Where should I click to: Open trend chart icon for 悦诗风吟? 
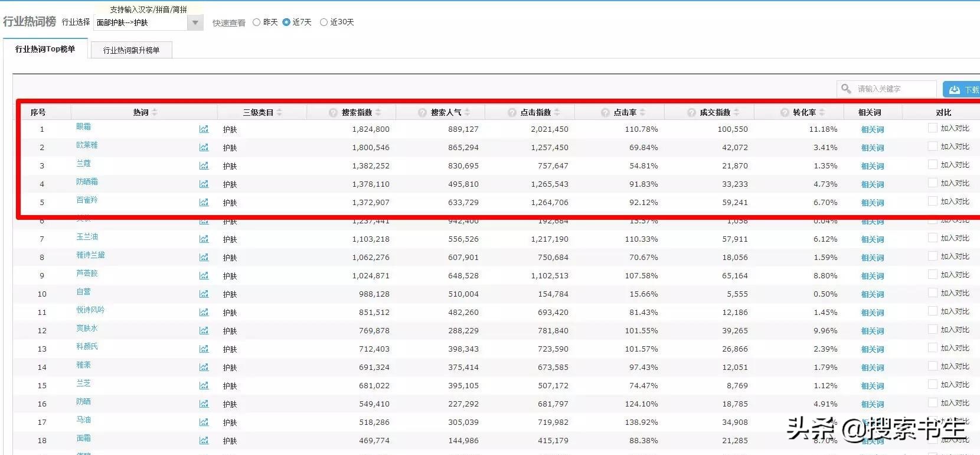coord(204,312)
